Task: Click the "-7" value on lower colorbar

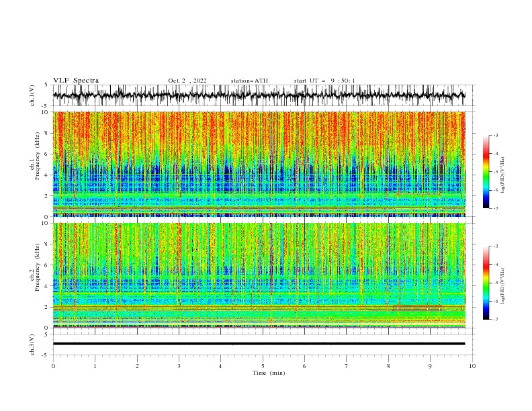Action: pos(496,320)
